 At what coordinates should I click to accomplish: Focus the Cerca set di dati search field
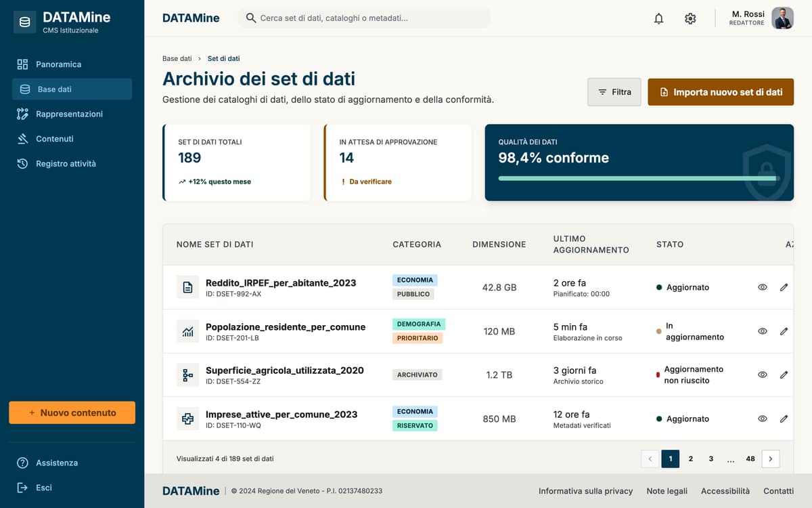[x=365, y=18]
